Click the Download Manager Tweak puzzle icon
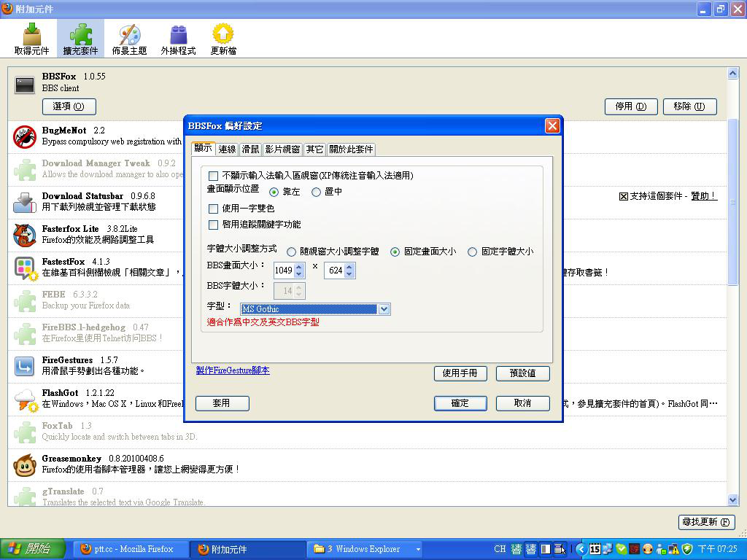This screenshot has width=747, height=560. click(x=25, y=169)
